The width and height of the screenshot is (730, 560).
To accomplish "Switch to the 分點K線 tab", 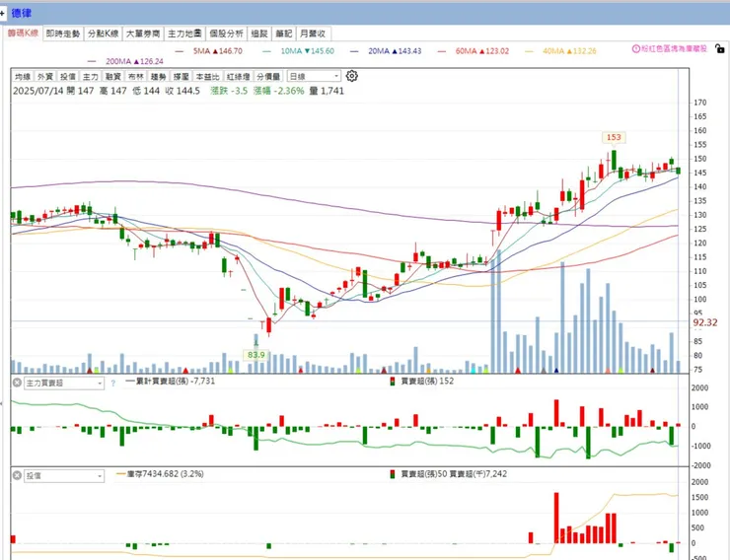I will (x=104, y=34).
